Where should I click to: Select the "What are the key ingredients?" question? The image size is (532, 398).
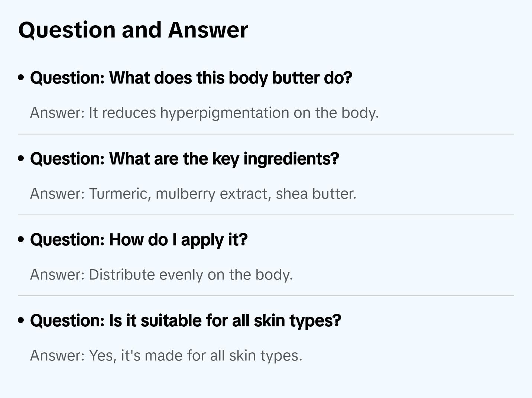coord(185,159)
